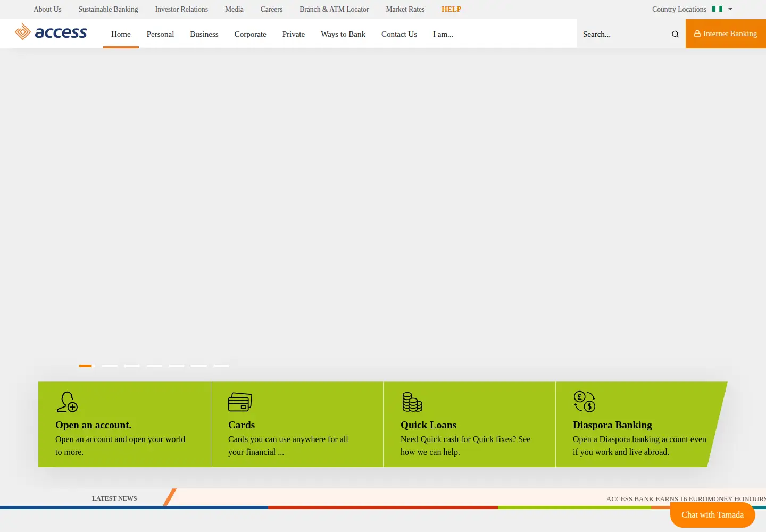The height and width of the screenshot is (532, 766).
Task: Click the Diaspora Banking heading
Action: [x=612, y=425]
